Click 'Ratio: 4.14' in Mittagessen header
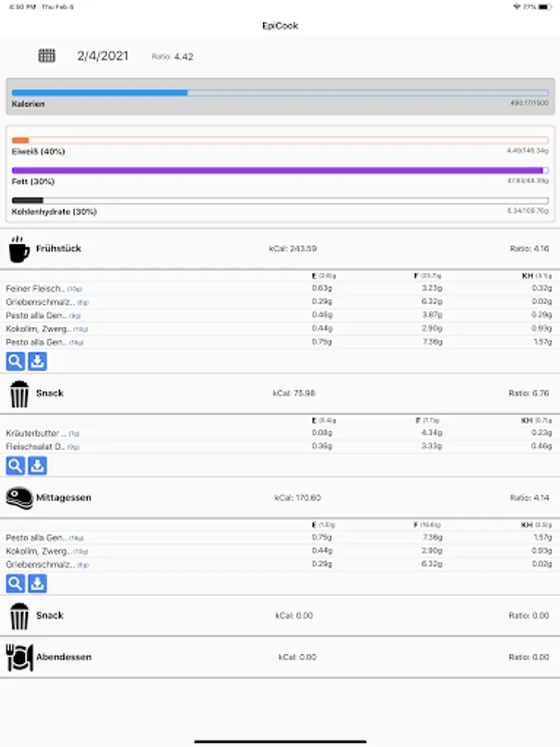 tap(529, 498)
